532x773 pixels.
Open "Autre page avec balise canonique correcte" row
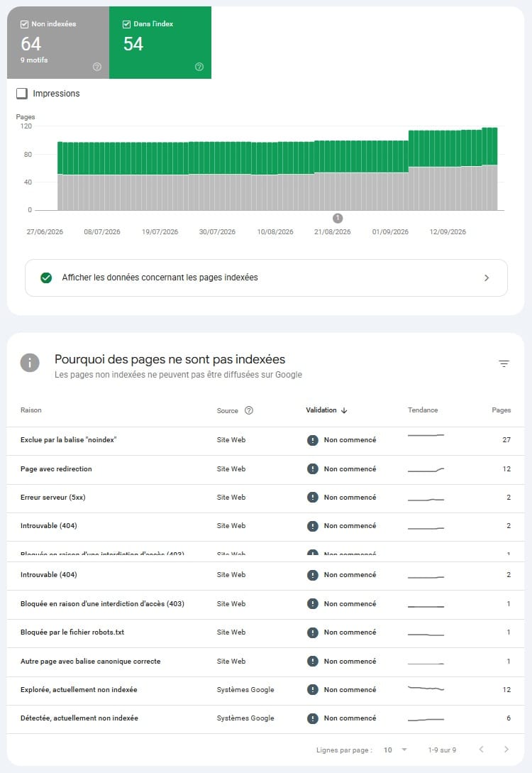tap(266, 662)
